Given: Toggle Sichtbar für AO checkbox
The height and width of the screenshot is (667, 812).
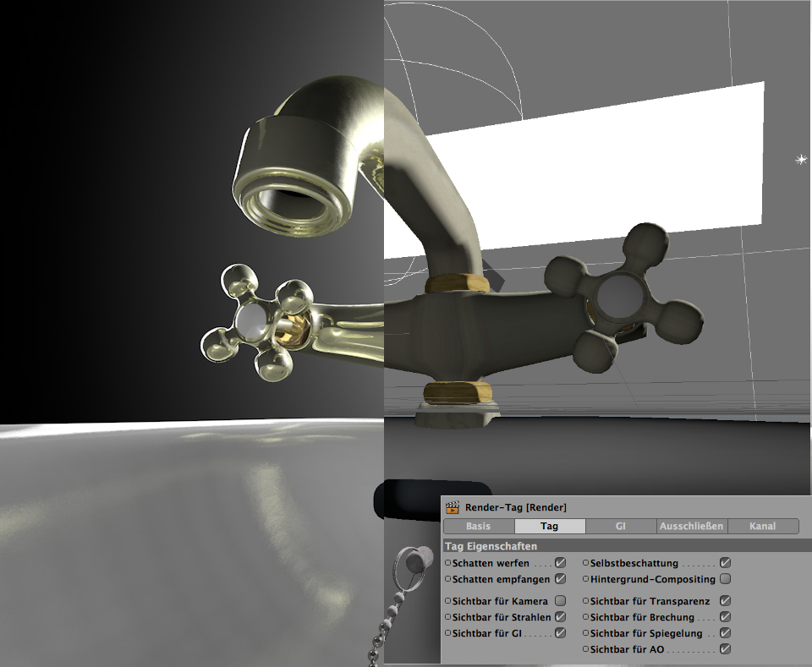Looking at the screenshot, I should [x=726, y=649].
